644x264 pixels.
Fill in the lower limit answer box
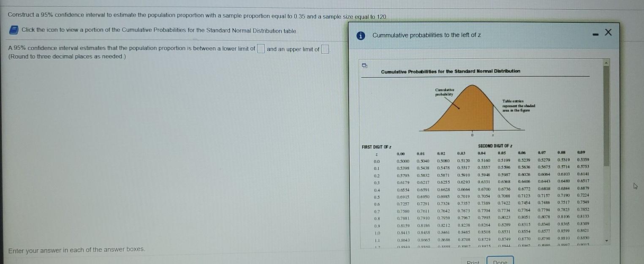261,49
